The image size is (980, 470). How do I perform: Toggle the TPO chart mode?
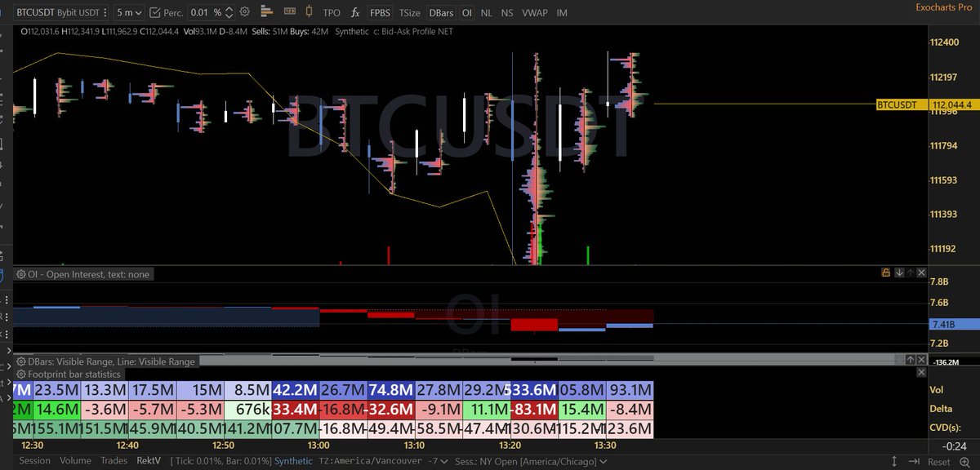(332, 13)
